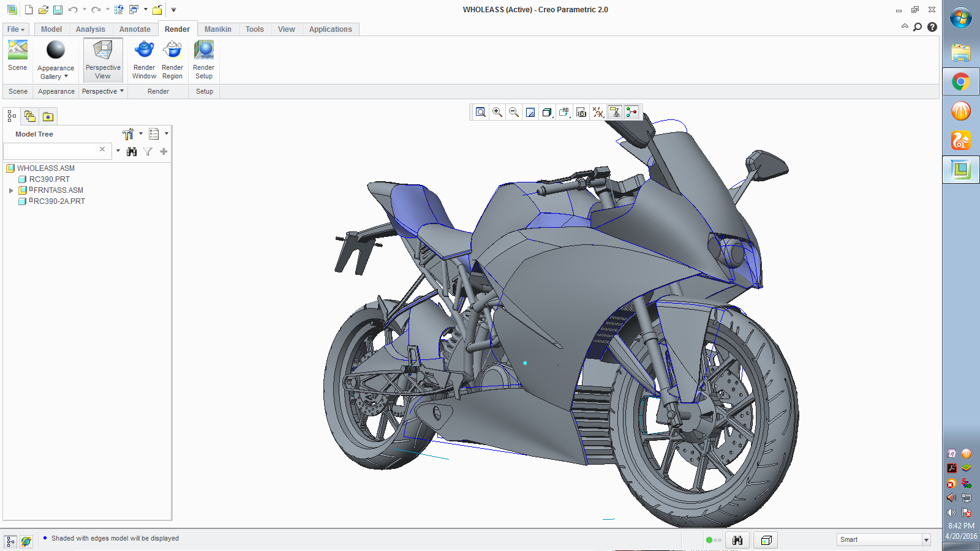Switch to the Model ribbon tab
Image resolution: width=980 pixels, height=551 pixels.
tap(51, 29)
